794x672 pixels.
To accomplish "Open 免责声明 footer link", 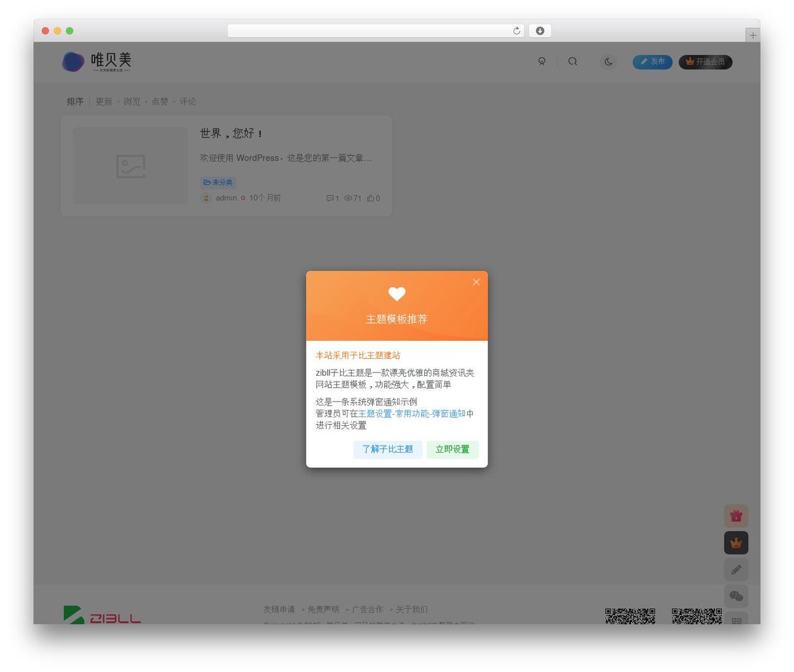I will pyautogui.click(x=323, y=609).
